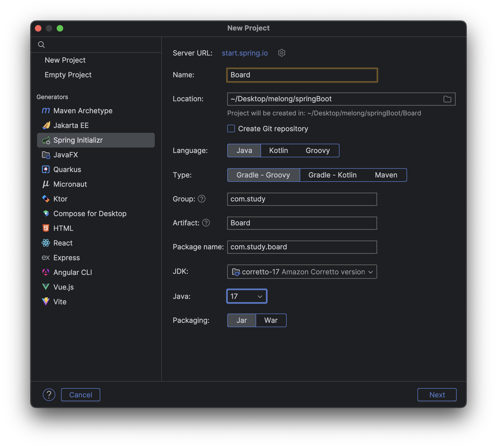Image resolution: width=497 pixels, height=448 pixels.
Task: Select Jar packaging
Action: tap(242, 320)
